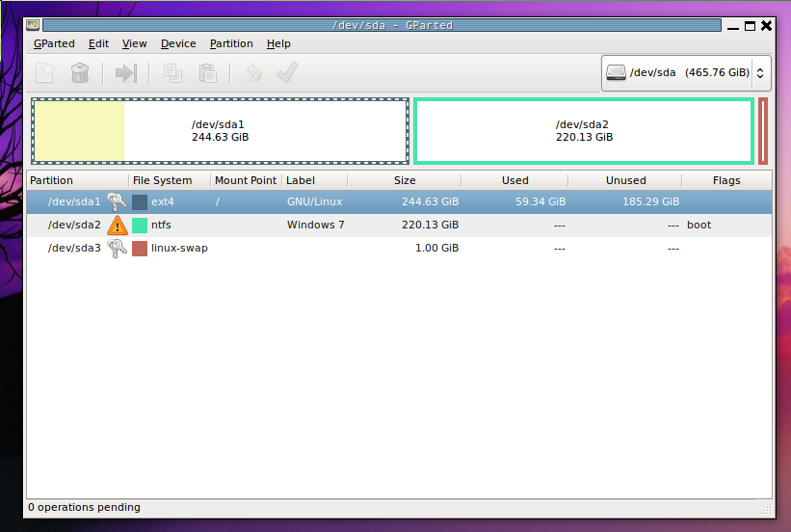
Task: Click the GNU/Linux label cell
Action: click(x=315, y=201)
